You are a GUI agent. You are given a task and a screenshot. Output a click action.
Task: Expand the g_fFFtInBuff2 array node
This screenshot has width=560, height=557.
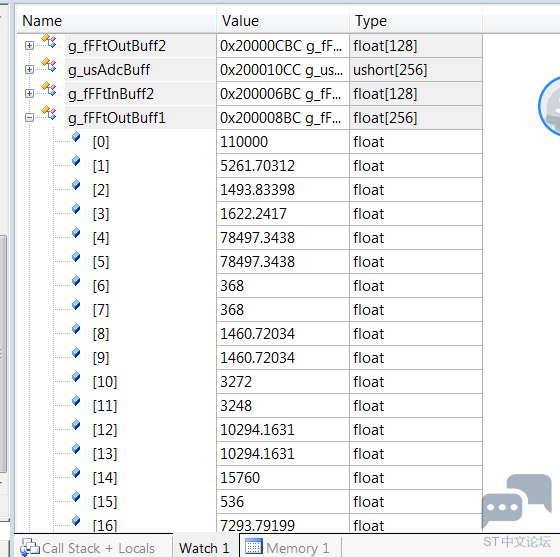point(29,94)
